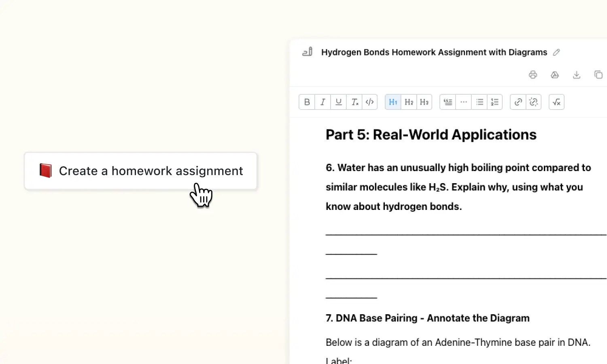This screenshot has width=607, height=364.
Task: Toggle bold formatting
Action: pyautogui.click(x=307, y=102)
